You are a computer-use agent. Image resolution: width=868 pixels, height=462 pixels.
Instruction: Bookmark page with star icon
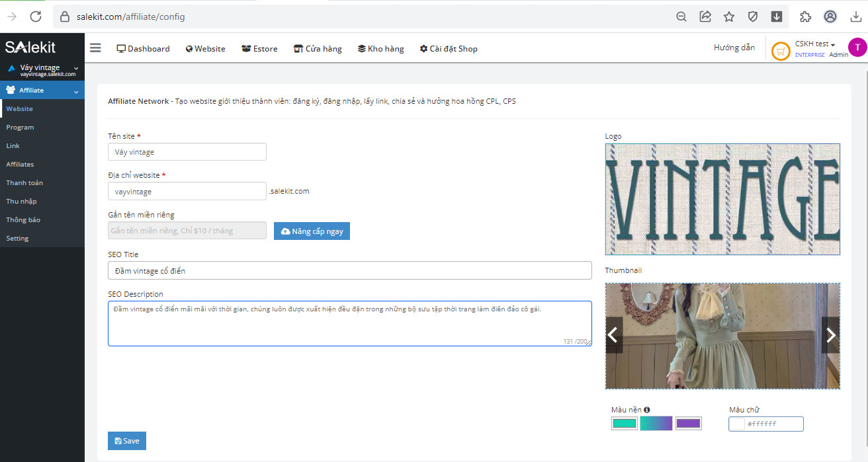pyautogui.click(x=728, y=17)
